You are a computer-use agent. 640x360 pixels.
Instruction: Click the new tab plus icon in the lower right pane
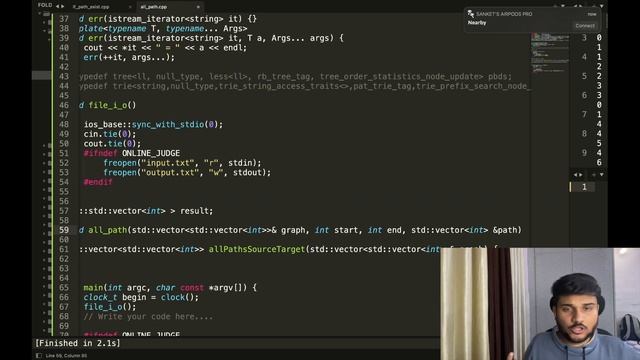pyautogui.click(x=593, y=175)
